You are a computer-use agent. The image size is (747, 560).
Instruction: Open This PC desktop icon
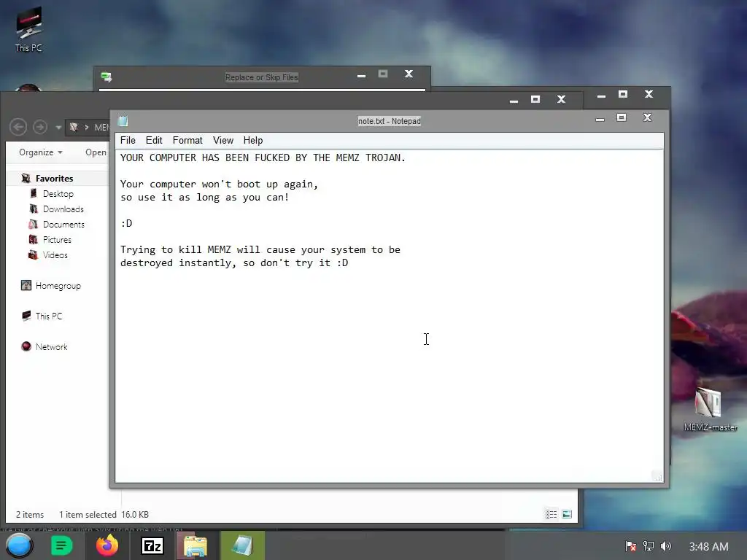[x=28, y=29]
